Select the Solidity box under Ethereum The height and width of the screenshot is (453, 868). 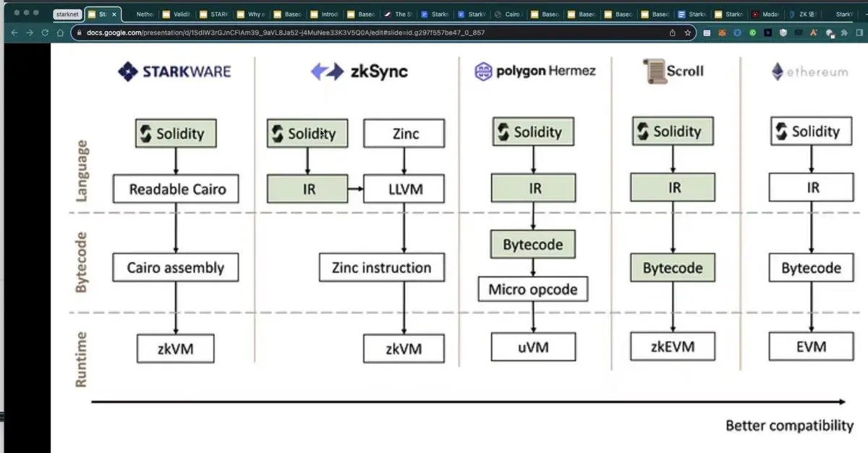tap(810, 131)
